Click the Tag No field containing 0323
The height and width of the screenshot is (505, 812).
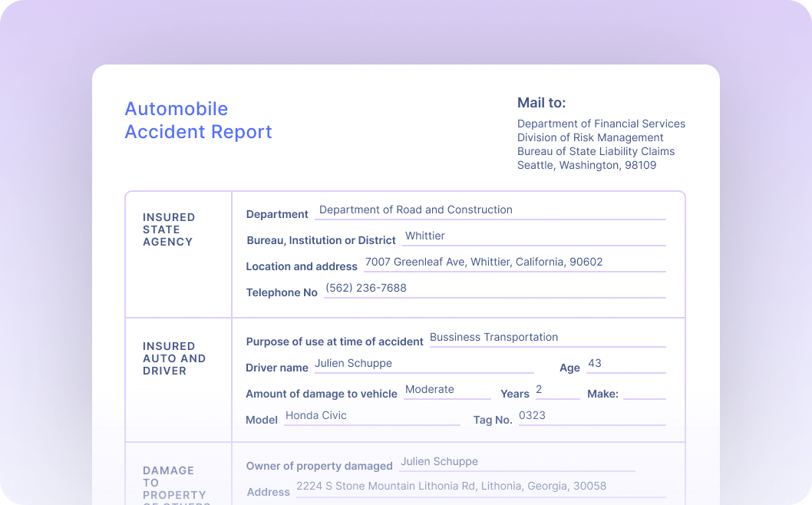tap(591, 414)
